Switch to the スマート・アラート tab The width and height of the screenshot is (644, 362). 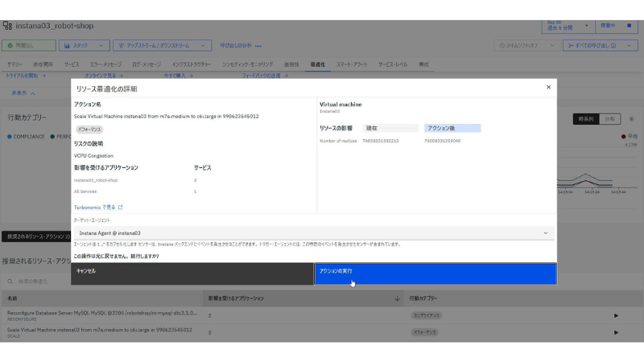[x=352, y=64]
